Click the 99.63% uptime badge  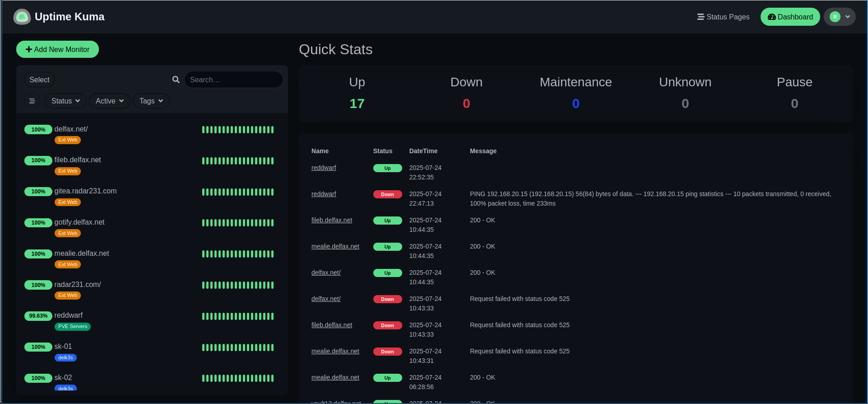(x=38, y=316)
